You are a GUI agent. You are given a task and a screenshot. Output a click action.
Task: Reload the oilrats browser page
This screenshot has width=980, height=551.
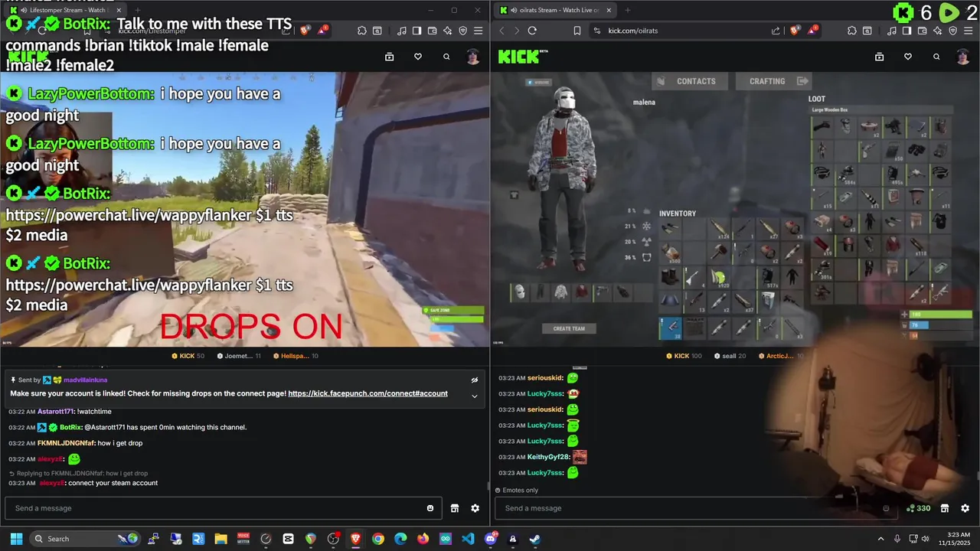(532, 31)
